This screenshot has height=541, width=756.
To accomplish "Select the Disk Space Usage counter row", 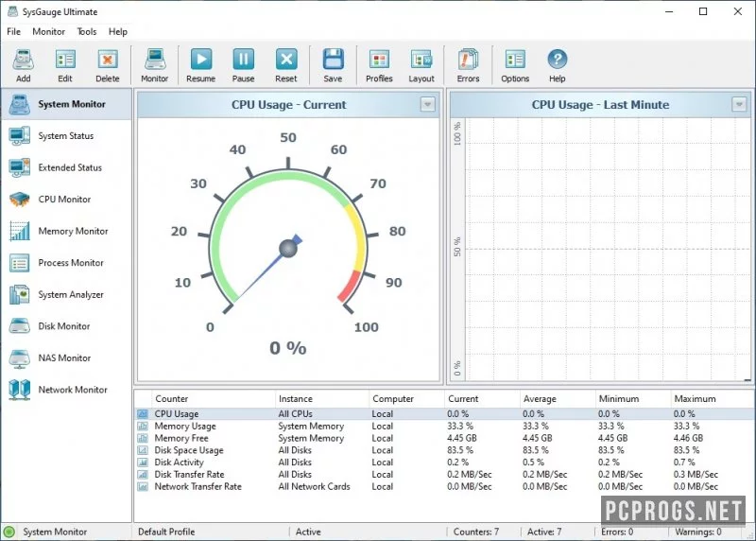I will [x=444, y=450].
